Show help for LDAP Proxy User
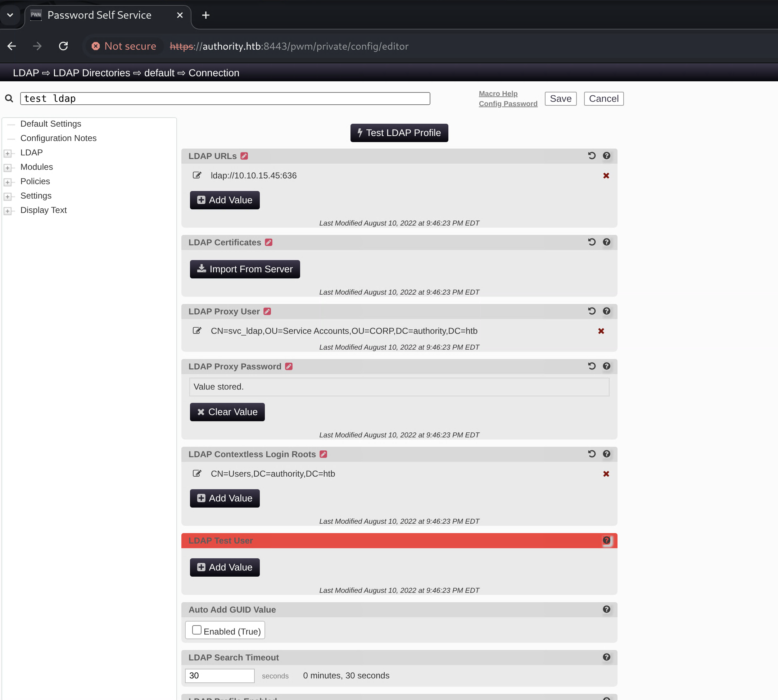Viewport: 778px width, 700px height. (606, 311)
